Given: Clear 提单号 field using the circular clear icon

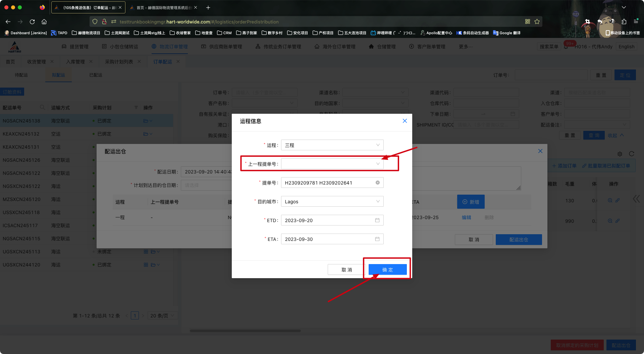Looking at the screenshot, I should pos(377,182).
